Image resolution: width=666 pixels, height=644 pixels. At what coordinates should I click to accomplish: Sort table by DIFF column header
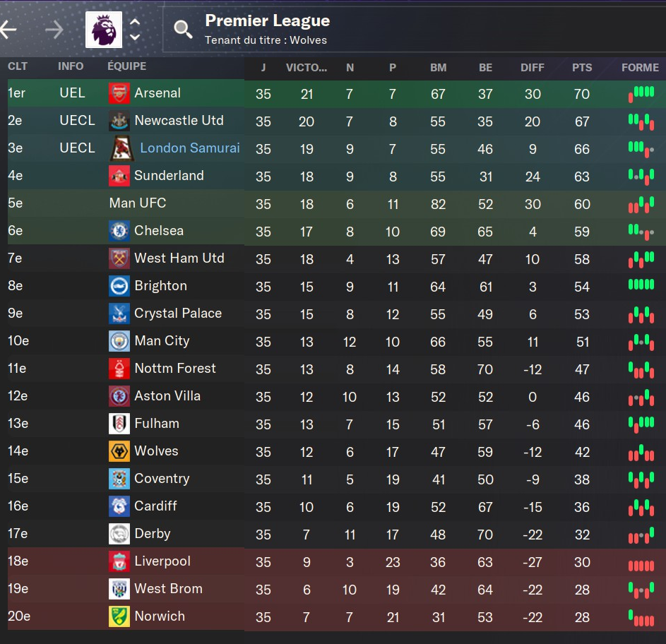[x=533, y=68]
